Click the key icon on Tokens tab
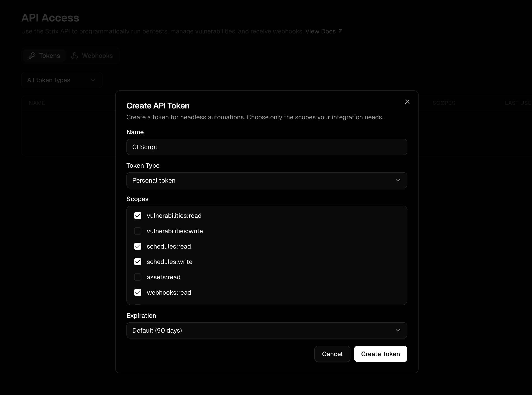Viewport: 532px width, 395px height. tap(32, 56)
